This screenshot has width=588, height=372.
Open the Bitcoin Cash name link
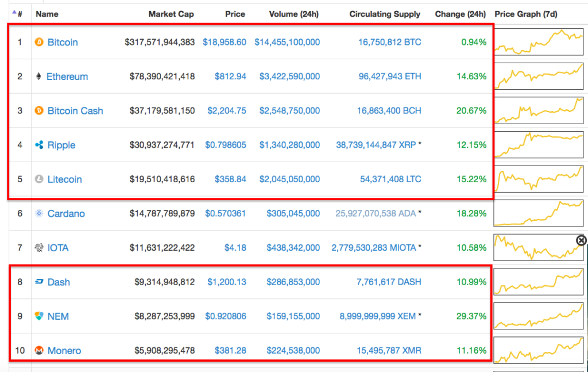[x=75, y=111]
